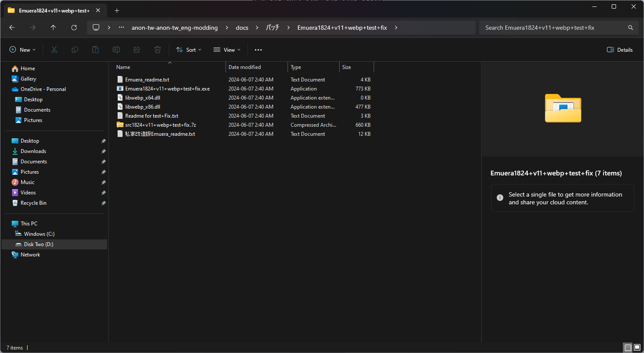Open the See more three-dots menu
The width and height of the screenshot is (644, 353).
pos(258,50)
